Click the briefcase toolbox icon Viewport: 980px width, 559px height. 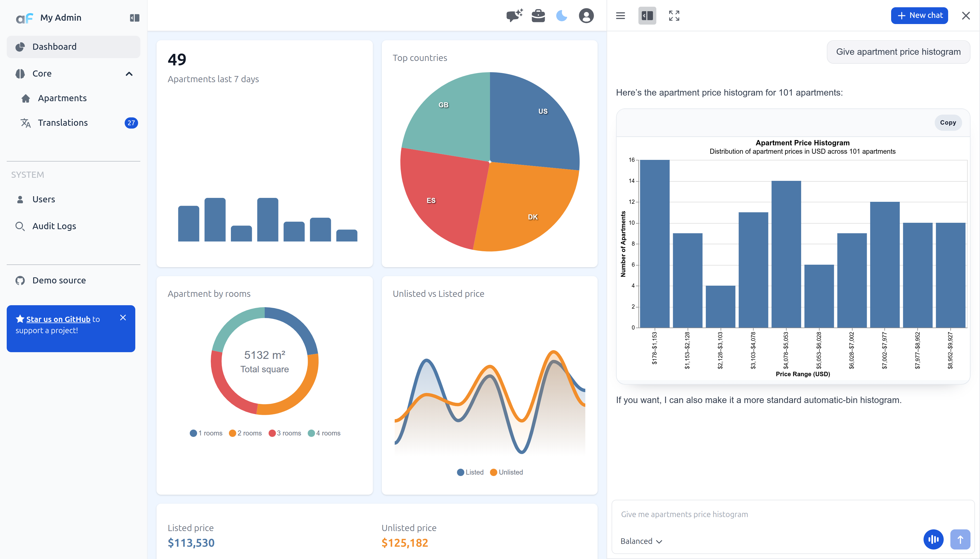point(538,16)
